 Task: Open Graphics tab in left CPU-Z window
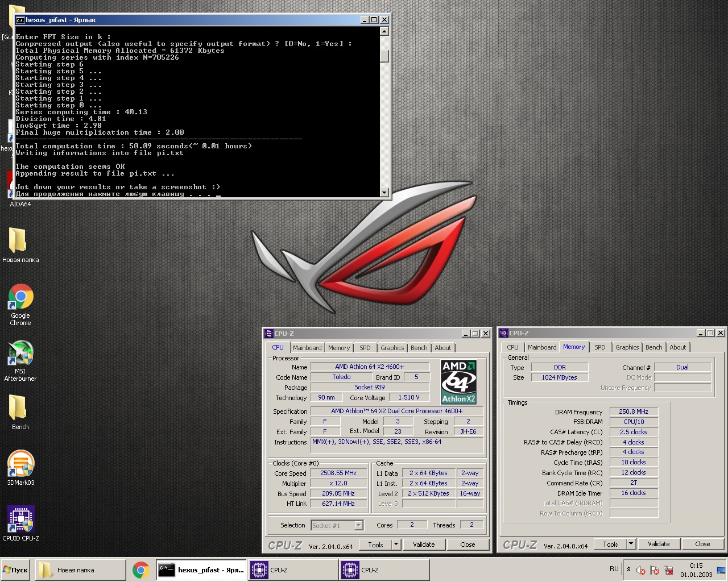click(392, 348)
